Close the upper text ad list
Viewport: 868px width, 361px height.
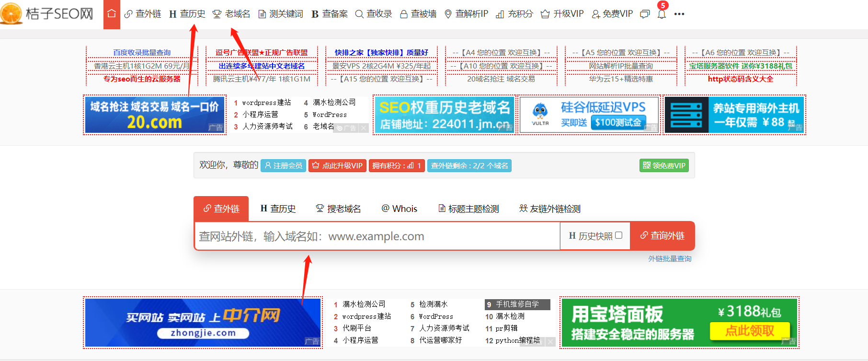[364, 128]
